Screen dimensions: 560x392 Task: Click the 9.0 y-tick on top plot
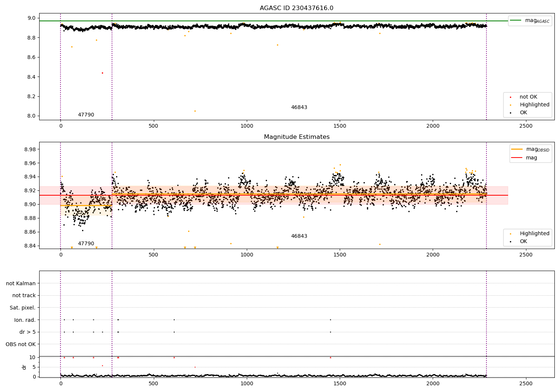click(x=32, y=18)
